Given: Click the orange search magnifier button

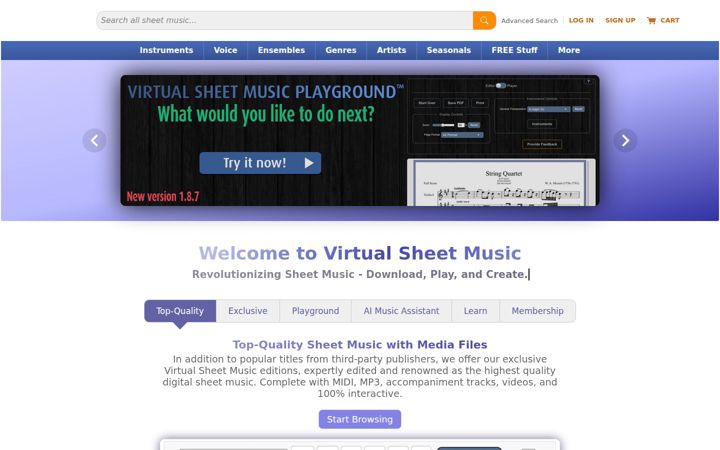Looking at the screenshot, I should (x=484, y=20).
